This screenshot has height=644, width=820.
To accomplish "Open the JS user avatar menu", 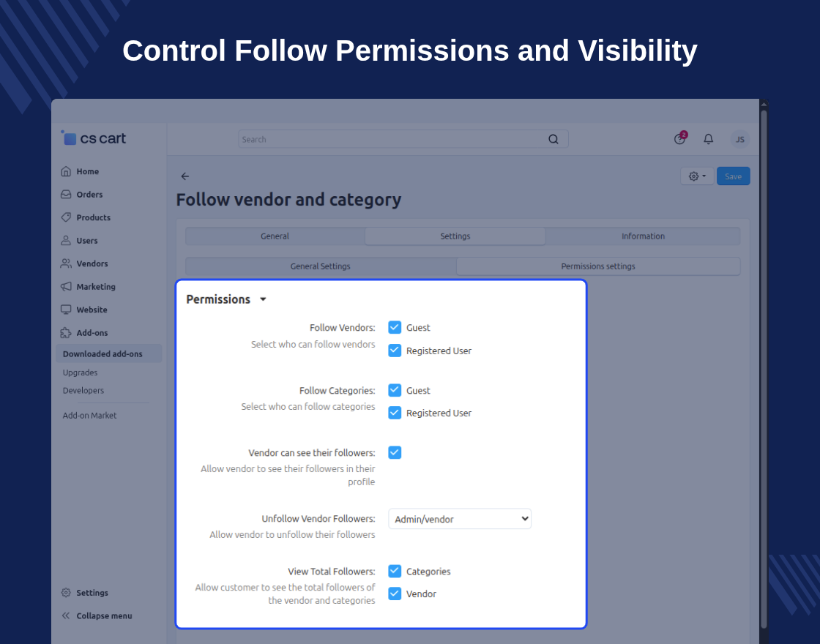I will (x=739, y=139).
